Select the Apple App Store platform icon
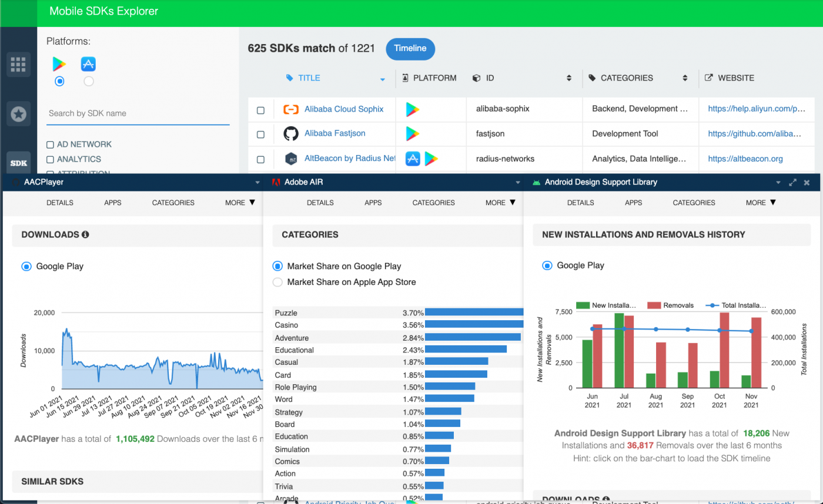This screenshot has height=504, width=823. (x=88, y=63)
